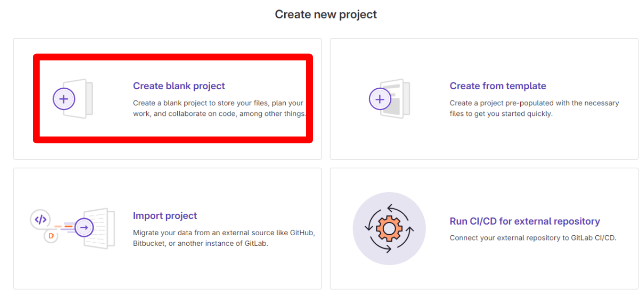This screenshot has width=644, height=301.
Task: Click the blank project description text
Action: 219,108
